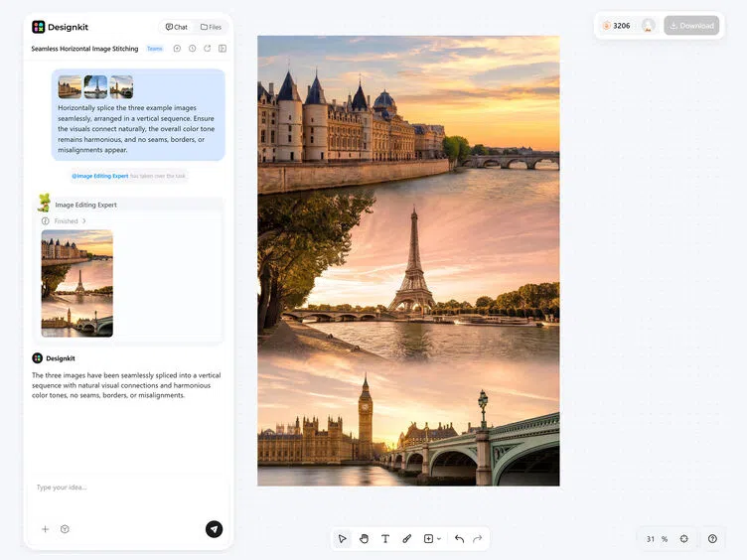Screen dimensions: 747x560
Task: Click the info icon beside Finished
Action: tap(46, 221)
